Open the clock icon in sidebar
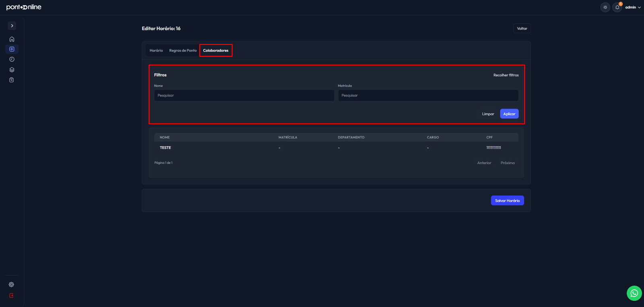The width and height of the screenshot is (644, 307). [12, 59]
